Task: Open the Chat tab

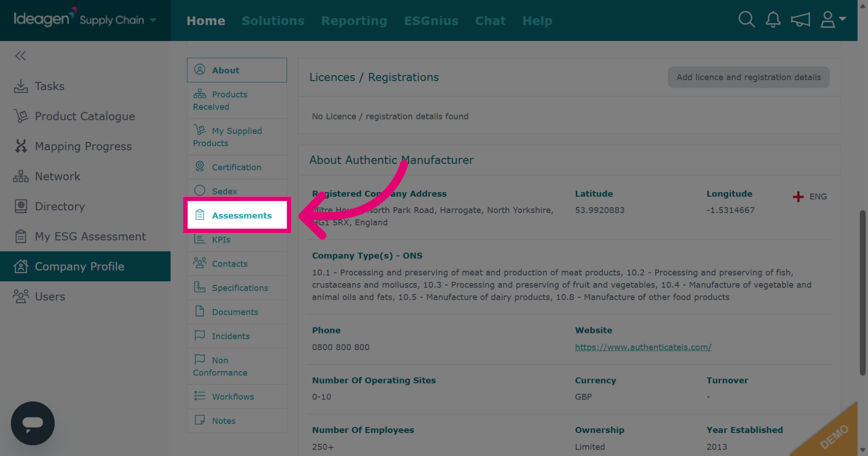Action: click(x=490, y=21)
